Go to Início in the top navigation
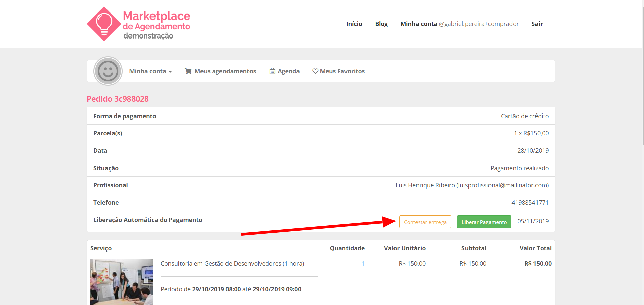This screenshot has height=305, width=644. click(x=354, y=24)
